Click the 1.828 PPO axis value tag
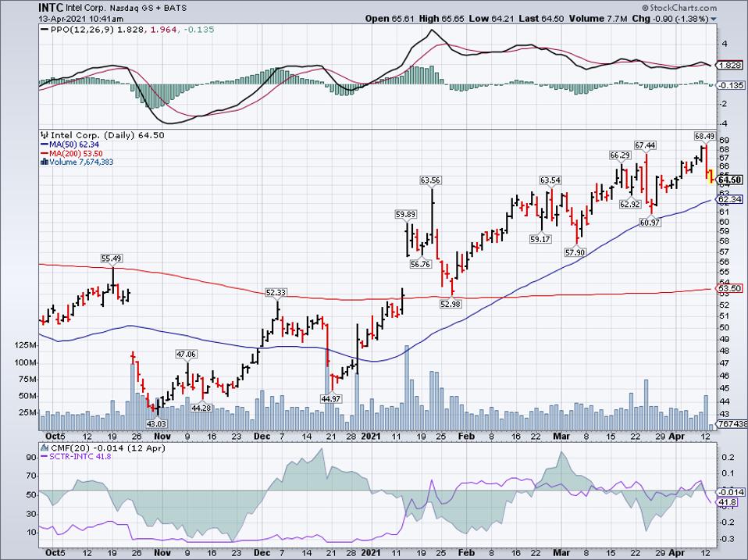 pyautogui.click(x=731, y=65)
